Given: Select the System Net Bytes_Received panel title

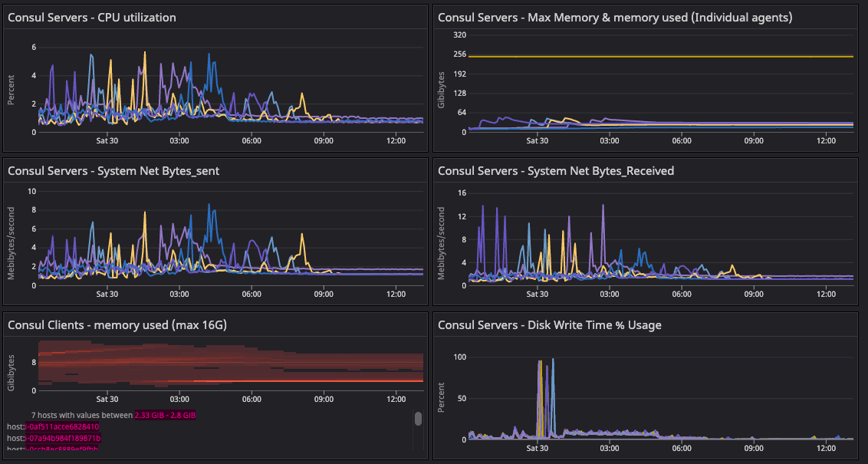Looking at the screenshot, I should [555, 171].
